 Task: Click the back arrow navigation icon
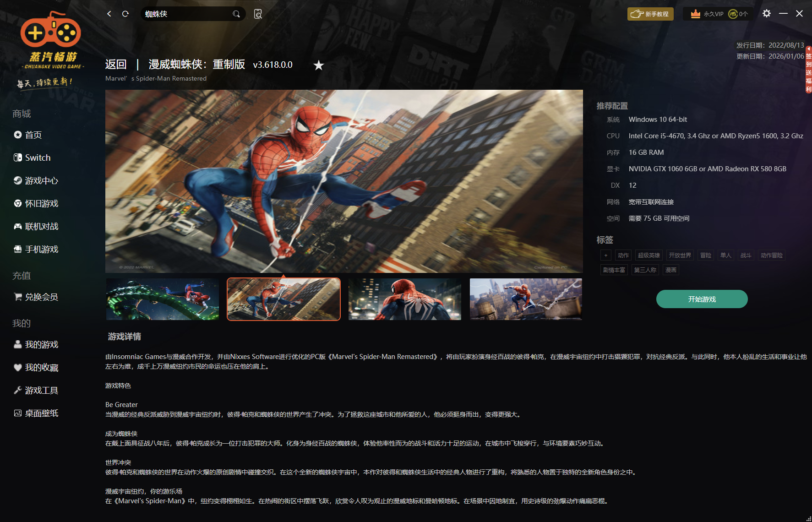click(x=109, y=14)
